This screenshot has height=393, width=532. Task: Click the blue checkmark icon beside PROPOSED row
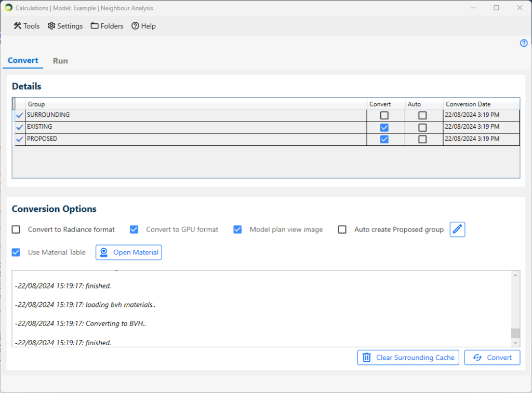pos(20,139)
